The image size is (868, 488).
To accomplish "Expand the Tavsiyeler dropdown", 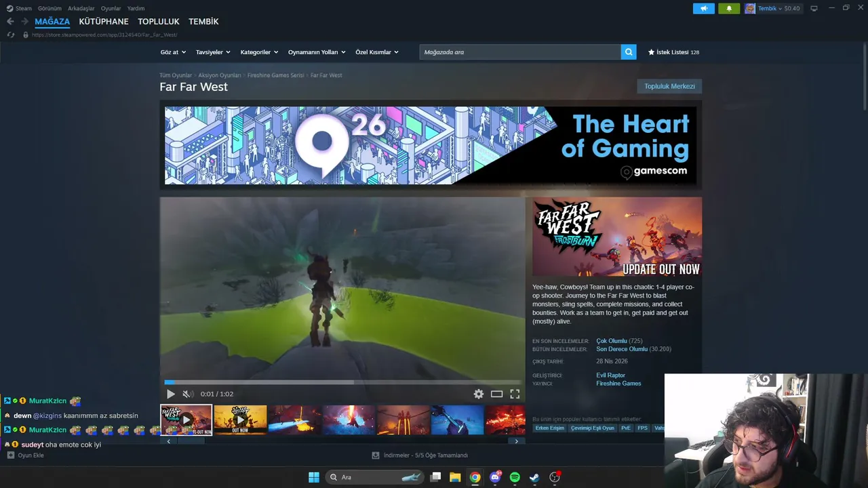I will point(213,52).
